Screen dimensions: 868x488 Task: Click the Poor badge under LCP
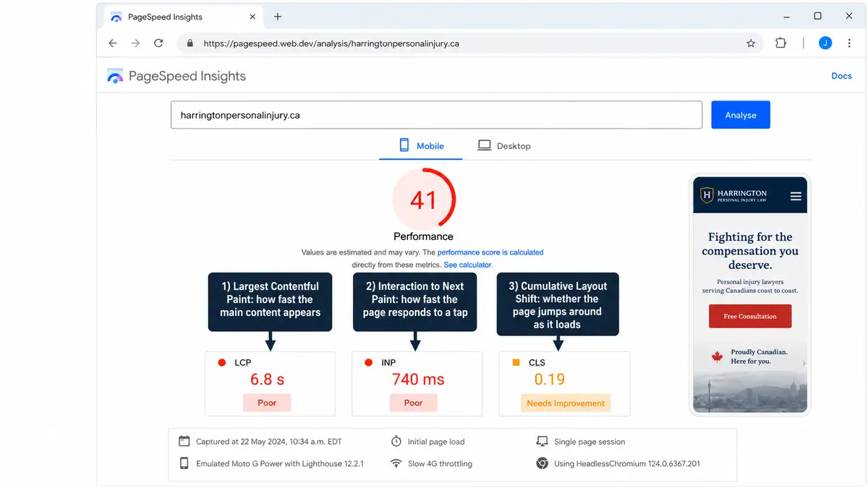click(x=267, y=403)
